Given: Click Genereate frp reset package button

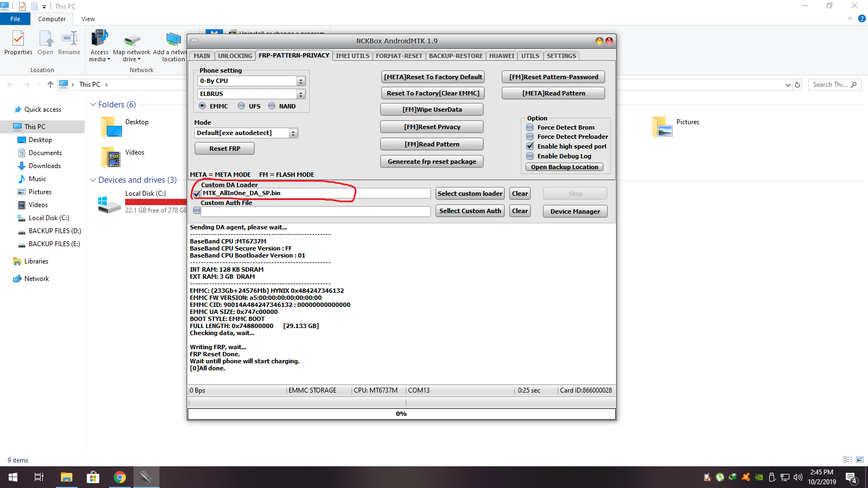Looking at the screenshot, I should click(432, 162).
